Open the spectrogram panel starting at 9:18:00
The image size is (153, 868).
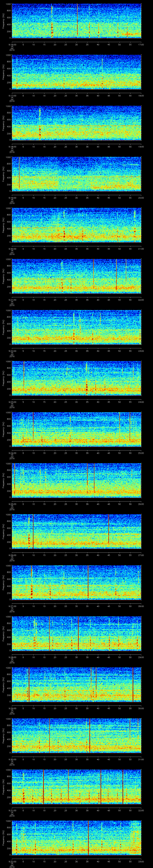click(76, 123)
